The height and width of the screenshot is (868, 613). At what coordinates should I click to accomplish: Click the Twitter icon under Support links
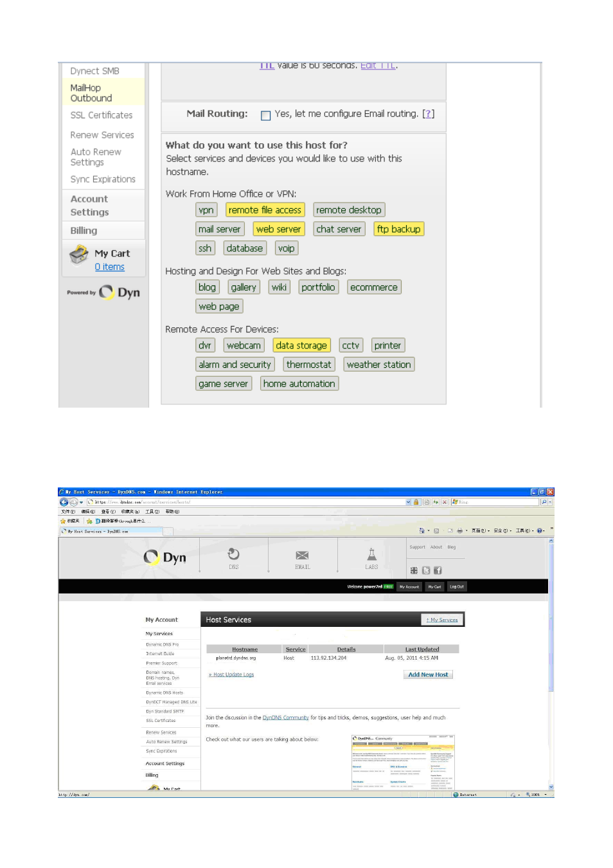pyautogui.click(x=426, y=570)
